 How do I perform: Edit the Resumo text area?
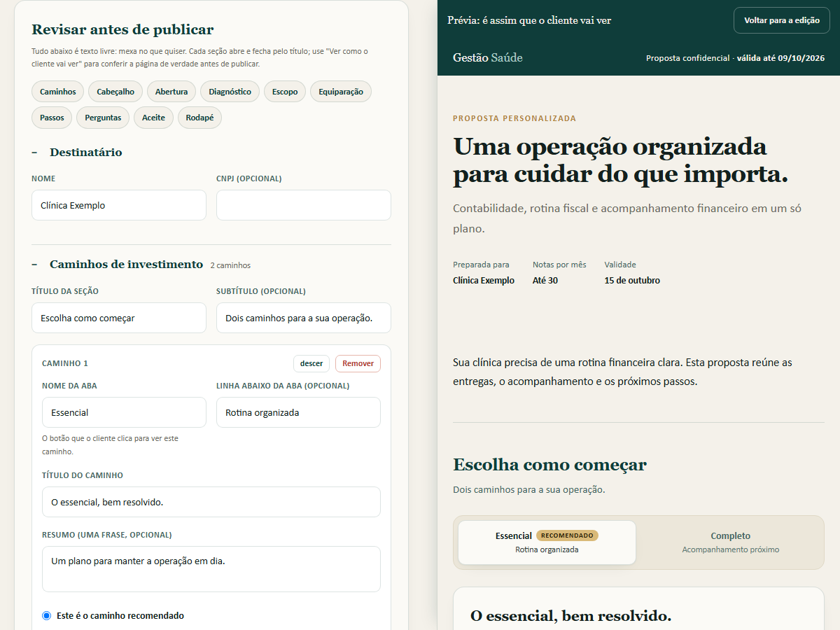211,569
